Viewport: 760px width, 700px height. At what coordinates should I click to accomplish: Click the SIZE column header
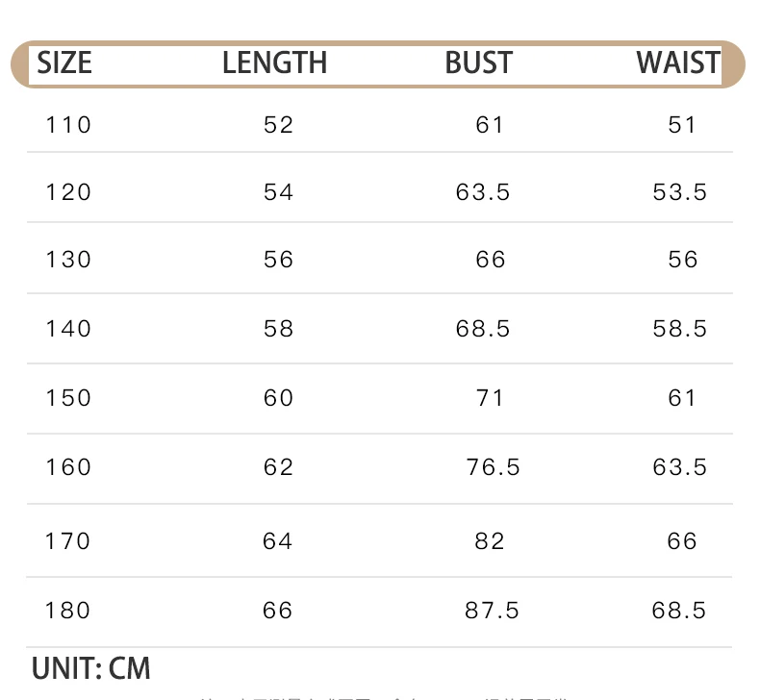pos(64,62)
